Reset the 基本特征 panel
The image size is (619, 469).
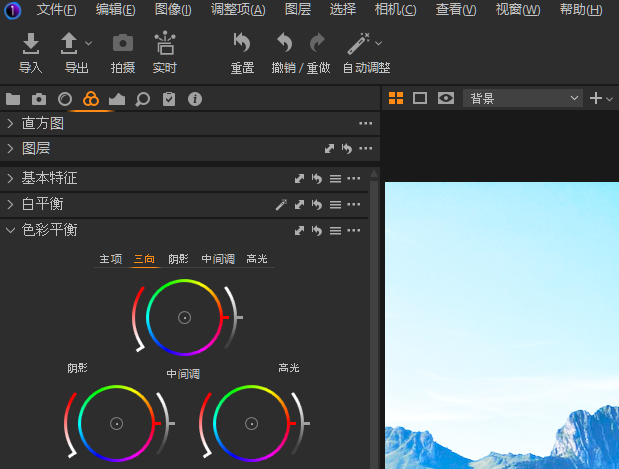point(317,178)
